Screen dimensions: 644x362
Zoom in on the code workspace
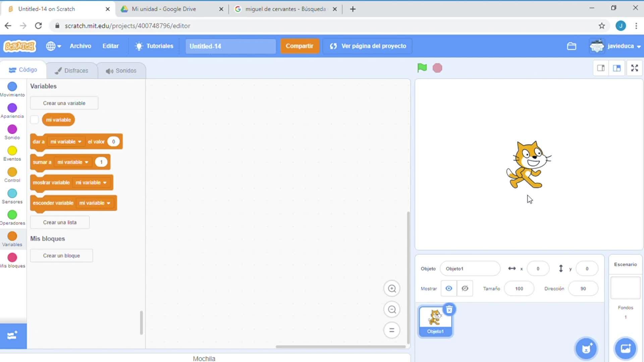tap(392, 289)
